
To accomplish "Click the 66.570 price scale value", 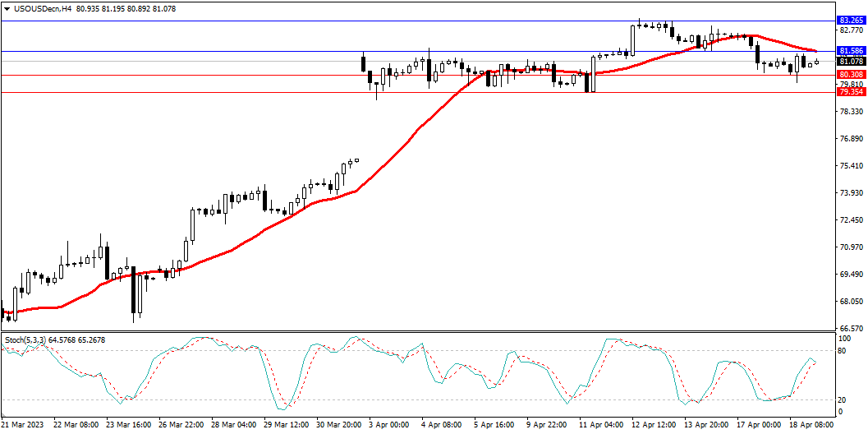I will [851, 328].
